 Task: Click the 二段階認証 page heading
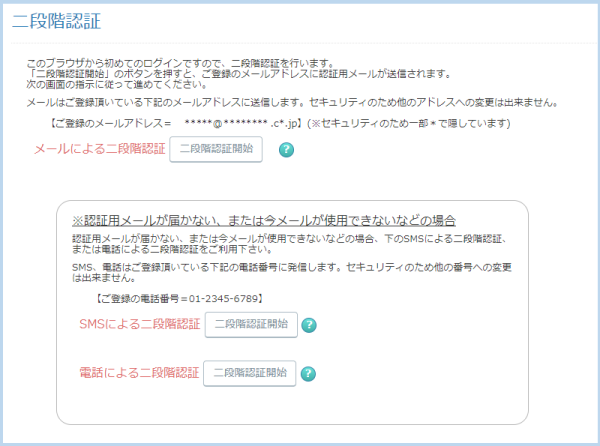(57, 21)
